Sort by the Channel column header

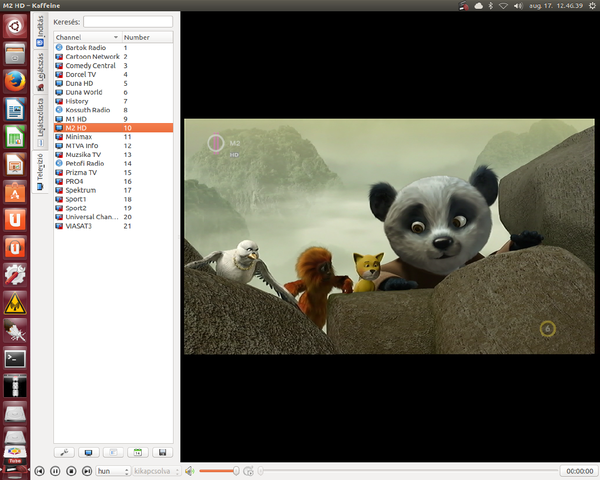click(x=88, y=37)
